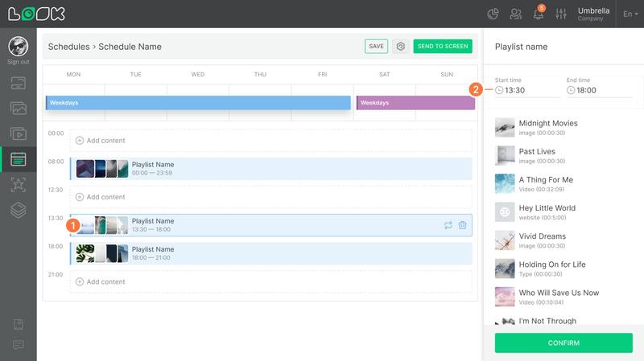Open the users icon in header
644x361 pixels.
[515, 14]
